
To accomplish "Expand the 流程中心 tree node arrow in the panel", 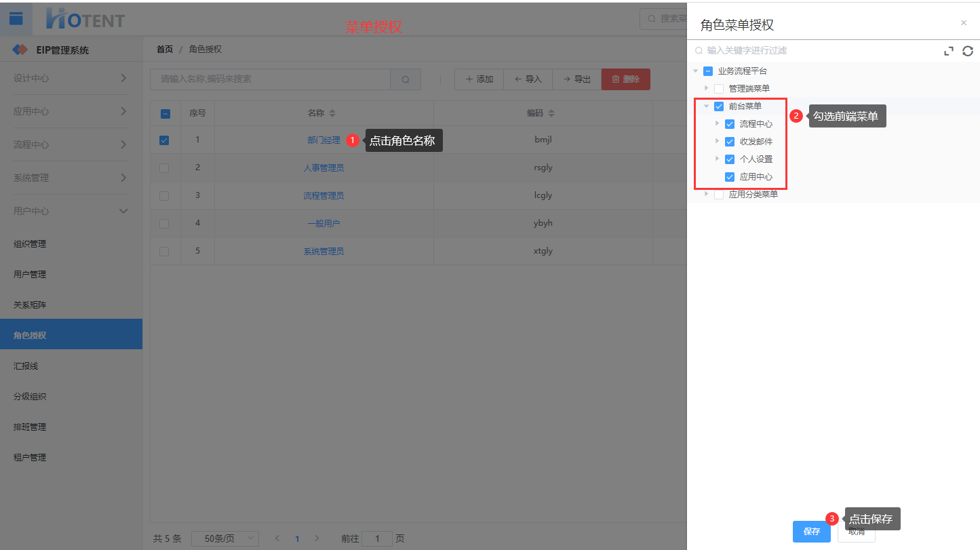I will tap(718, 123).
